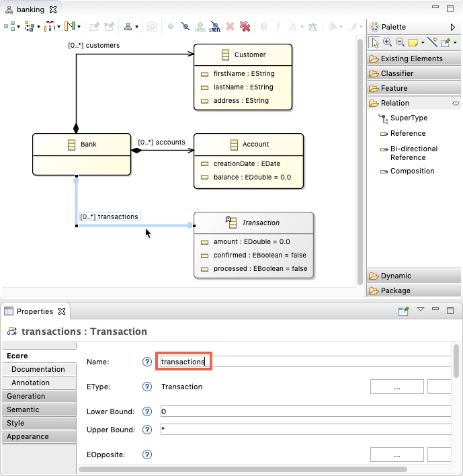The height and width of the screenshot is (476, 463).
Task: Expand the Existing Elements palette drawer
Action: [x=414, y=58]
